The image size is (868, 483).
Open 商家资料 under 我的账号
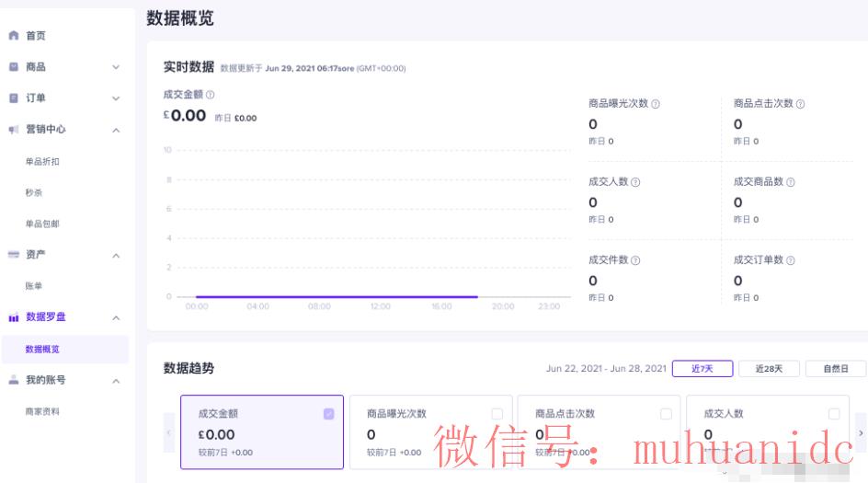coord(42,411)
